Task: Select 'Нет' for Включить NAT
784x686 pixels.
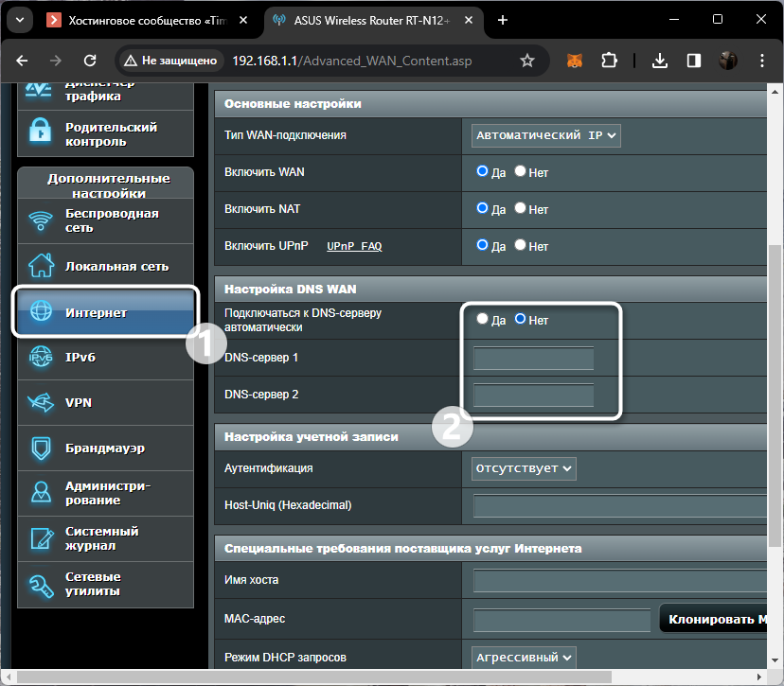Action: tap(520, 208)
